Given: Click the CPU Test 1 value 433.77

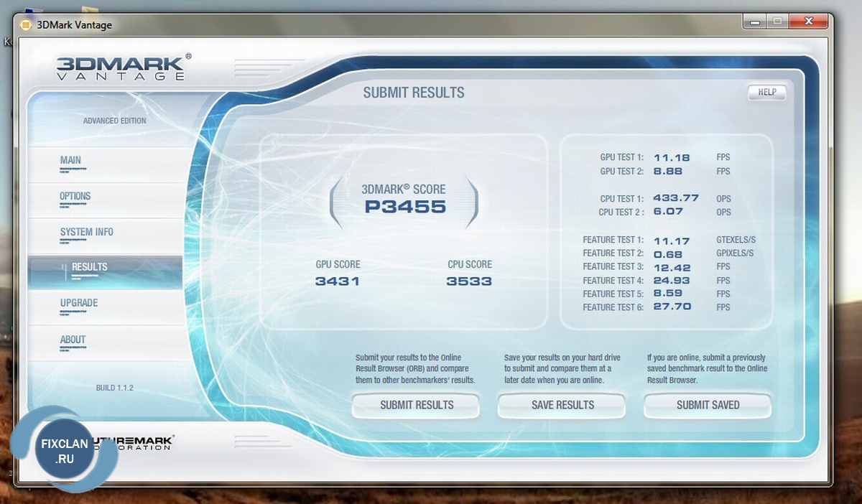Looking at the screenshot, I should click(x=676, y=198).
